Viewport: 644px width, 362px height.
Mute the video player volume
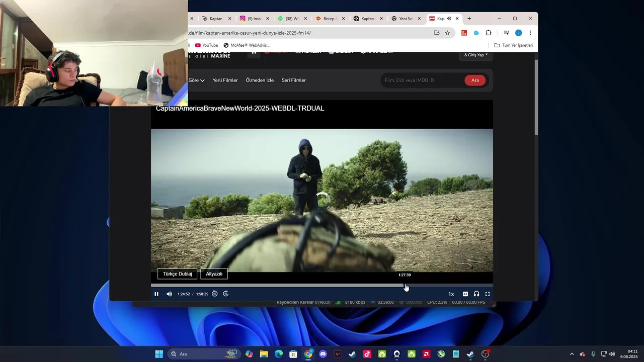point(169,294)
